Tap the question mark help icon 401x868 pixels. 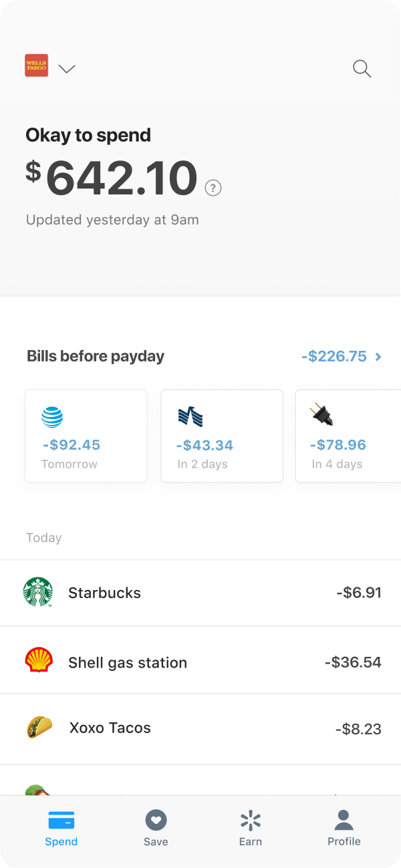pyautogui.click(x=213, y=188)
